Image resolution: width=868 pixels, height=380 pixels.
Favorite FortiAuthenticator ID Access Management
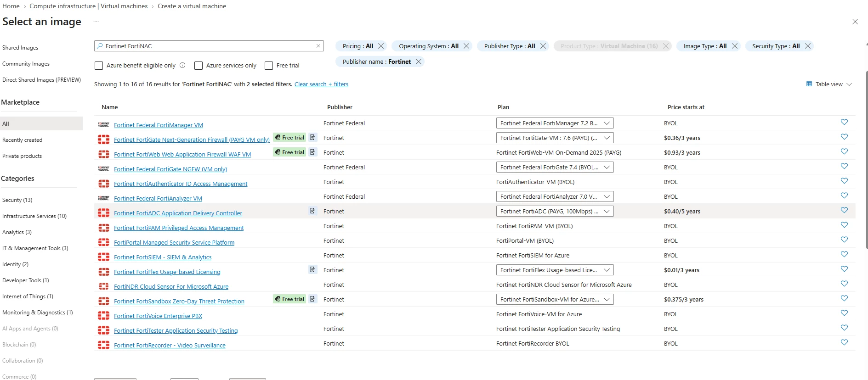(844, 181)
